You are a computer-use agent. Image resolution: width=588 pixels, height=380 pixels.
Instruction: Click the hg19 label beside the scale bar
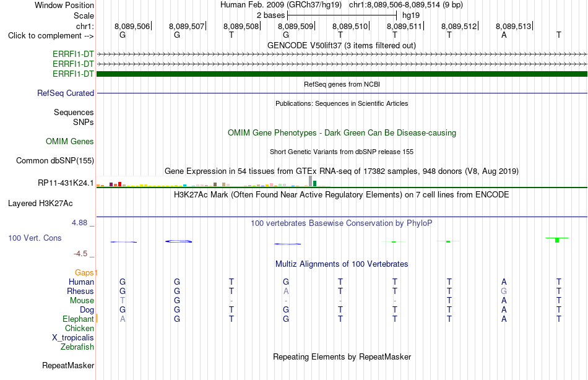(x=411, y=15)
